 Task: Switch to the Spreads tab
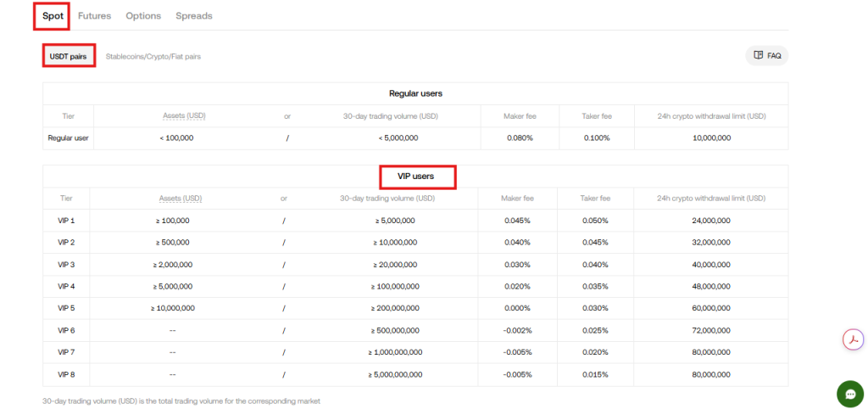tap(194, 16)
